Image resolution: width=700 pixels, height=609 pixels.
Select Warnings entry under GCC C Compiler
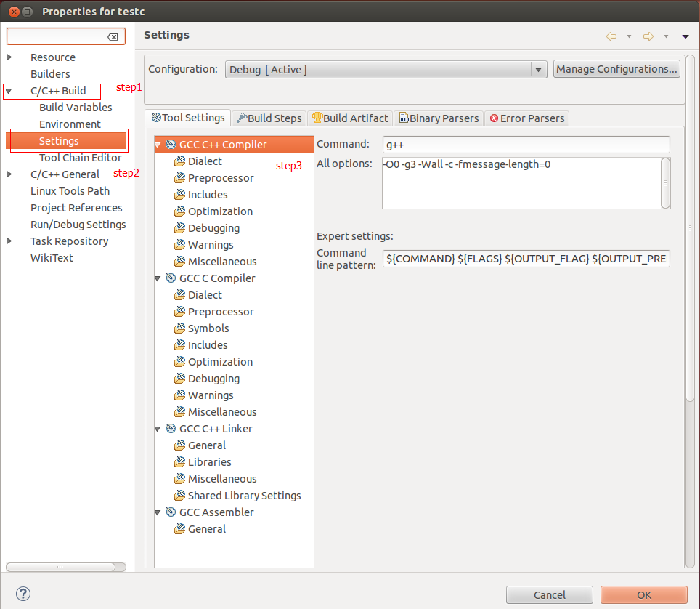pyautogui.click(x=211, y=395)
